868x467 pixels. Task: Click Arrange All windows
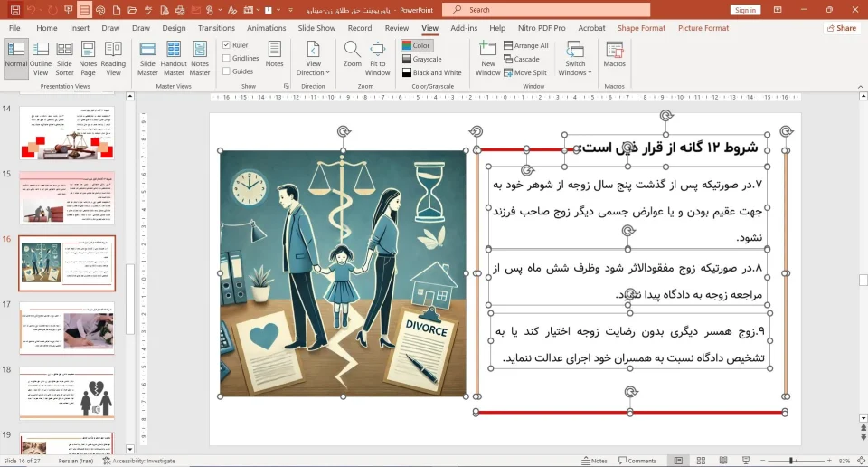[526, 45]
